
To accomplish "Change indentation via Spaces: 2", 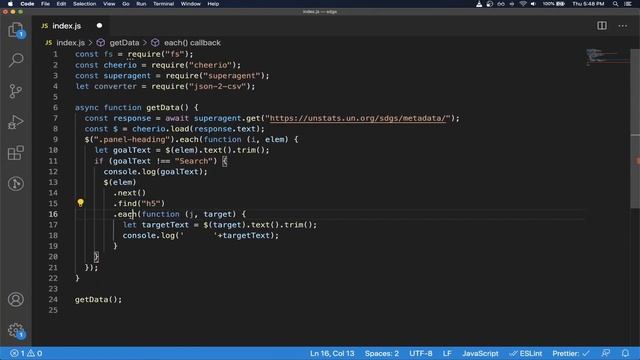I will pyautogui.click(x=382, y=353).
